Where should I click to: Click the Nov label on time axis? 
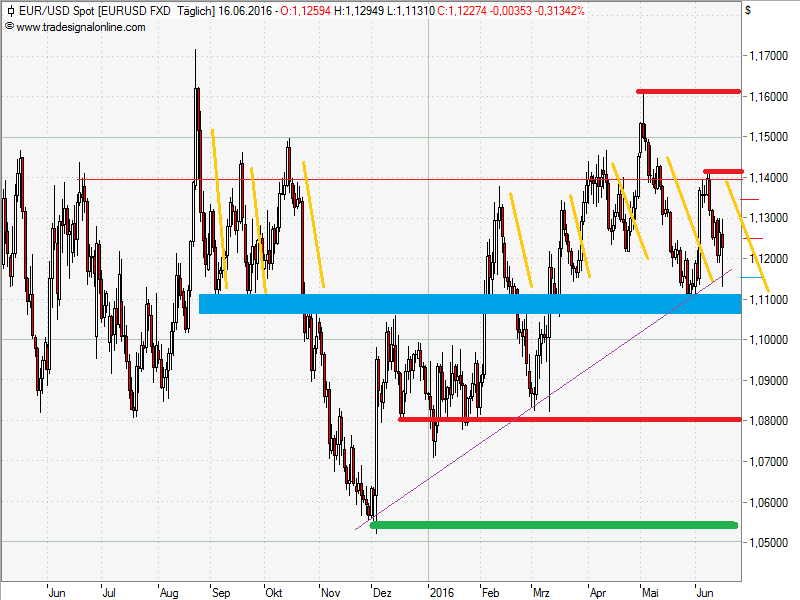pyautogui.click(x=330, y=593)
